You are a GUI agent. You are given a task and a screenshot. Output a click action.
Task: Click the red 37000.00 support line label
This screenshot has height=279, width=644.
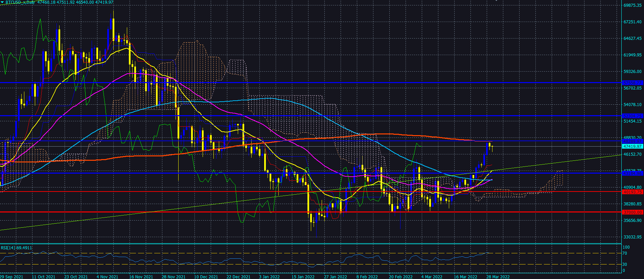click(x=632, y=212)
